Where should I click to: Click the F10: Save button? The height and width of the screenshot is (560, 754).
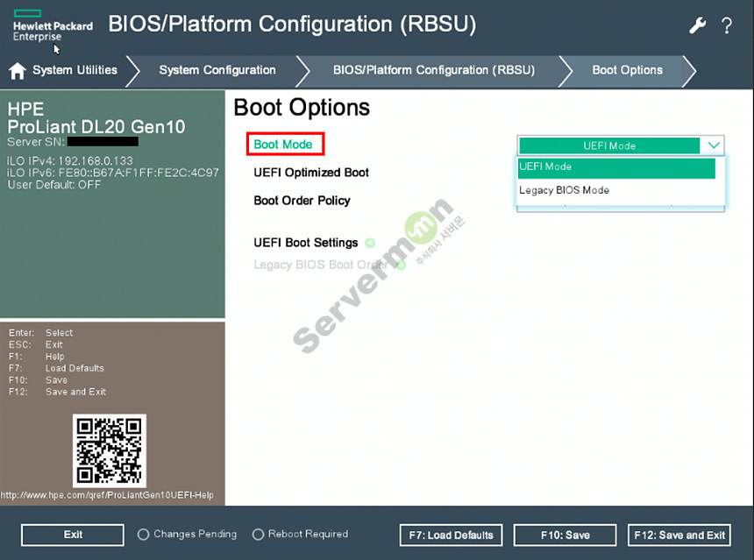pos(565,535)
